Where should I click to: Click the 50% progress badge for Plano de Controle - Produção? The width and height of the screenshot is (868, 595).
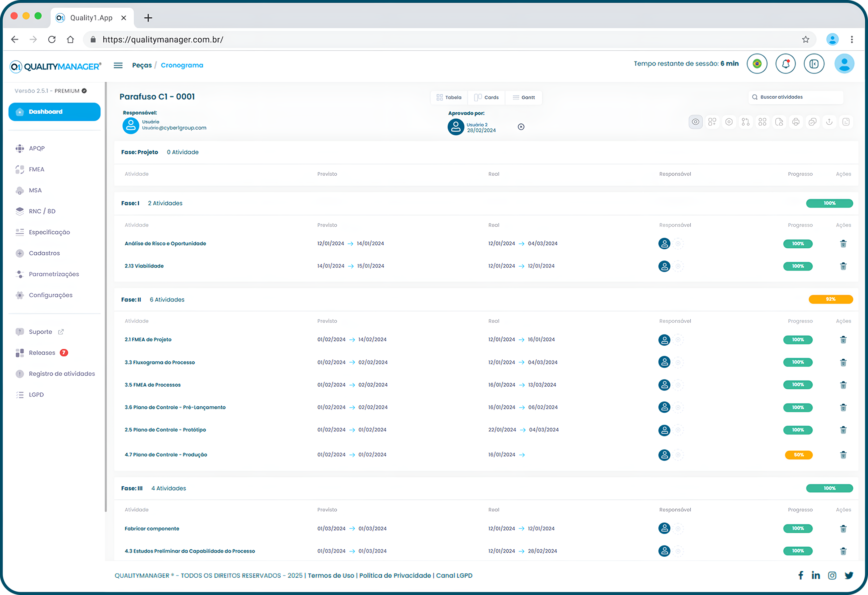798,455
